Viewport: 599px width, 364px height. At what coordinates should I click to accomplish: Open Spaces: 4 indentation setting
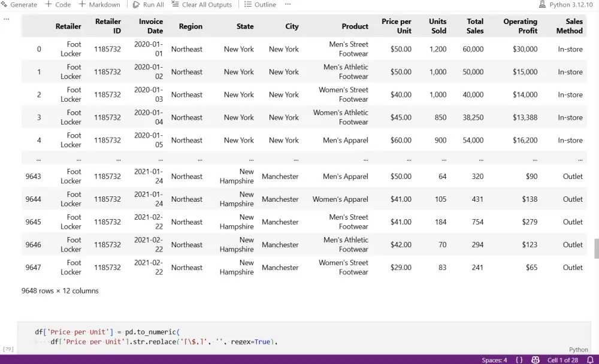[x=494, y=360]
